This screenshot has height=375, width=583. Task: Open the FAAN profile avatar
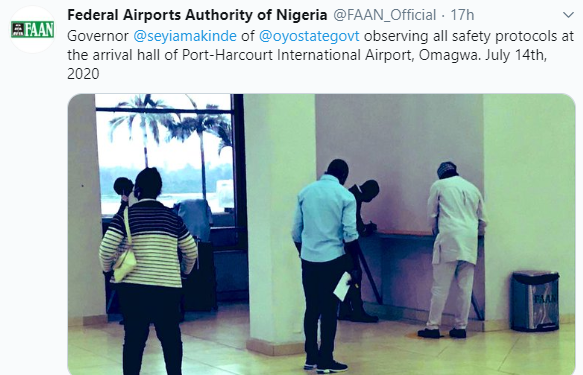coord(32,29)
